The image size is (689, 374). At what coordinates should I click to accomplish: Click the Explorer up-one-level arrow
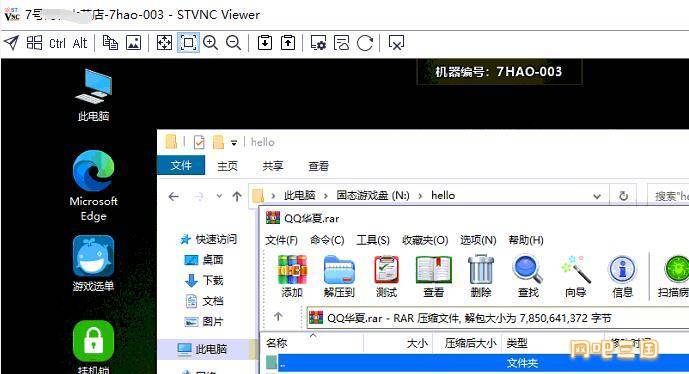(237, 196)
